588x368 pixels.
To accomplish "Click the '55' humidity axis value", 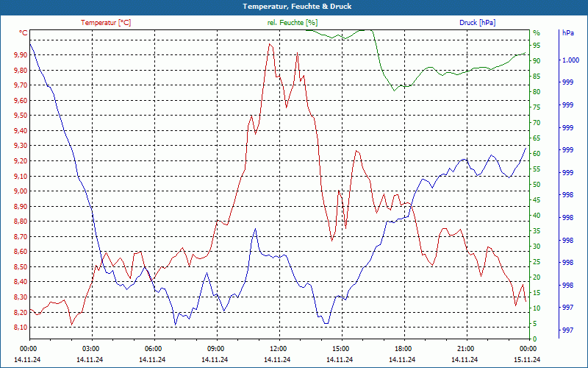I will (537, 169).
